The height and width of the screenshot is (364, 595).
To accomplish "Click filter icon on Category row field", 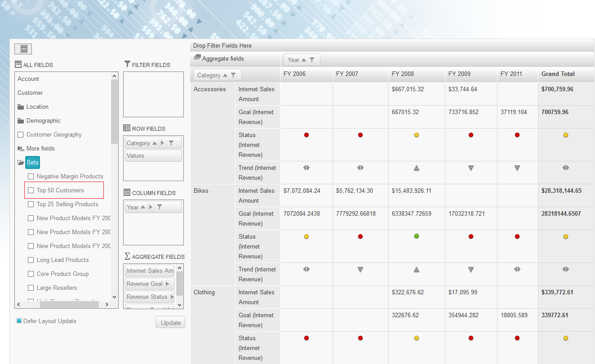I will click(x=171, y=143).
